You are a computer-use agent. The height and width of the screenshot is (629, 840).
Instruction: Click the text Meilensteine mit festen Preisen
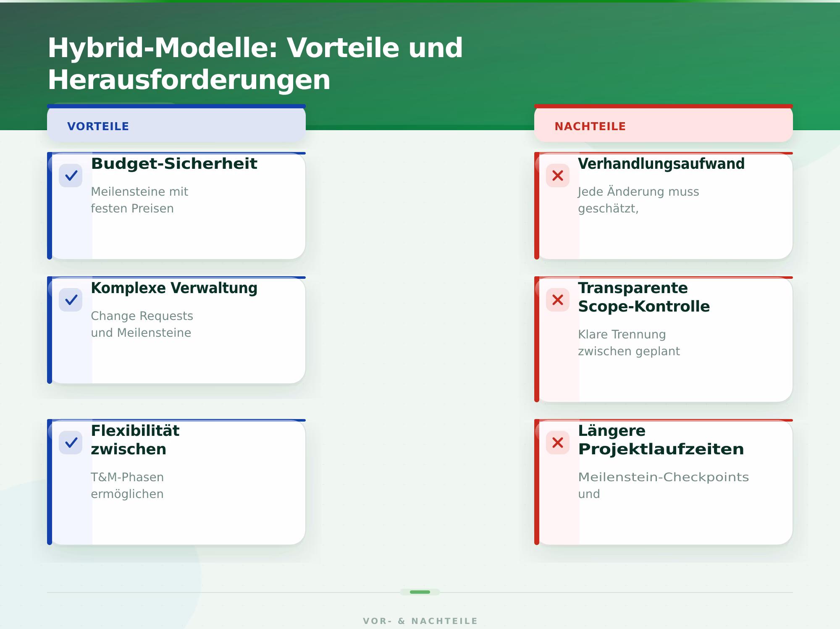tap(139, 200)
